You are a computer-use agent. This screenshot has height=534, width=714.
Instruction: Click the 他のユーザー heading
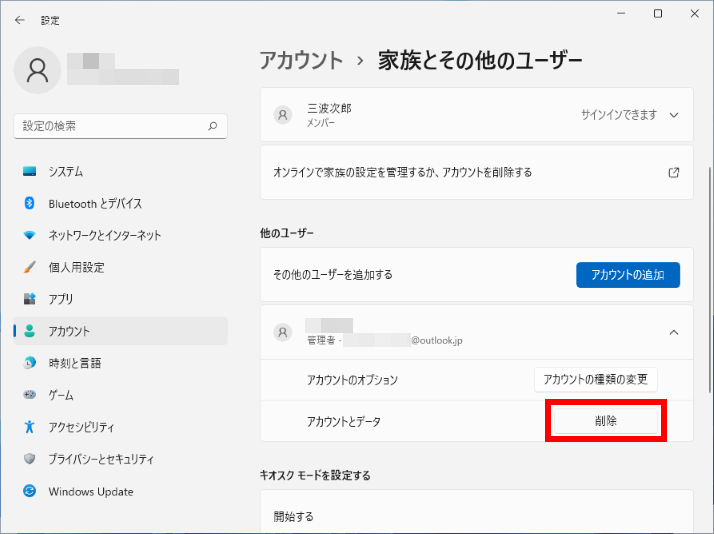pos(287,233)
